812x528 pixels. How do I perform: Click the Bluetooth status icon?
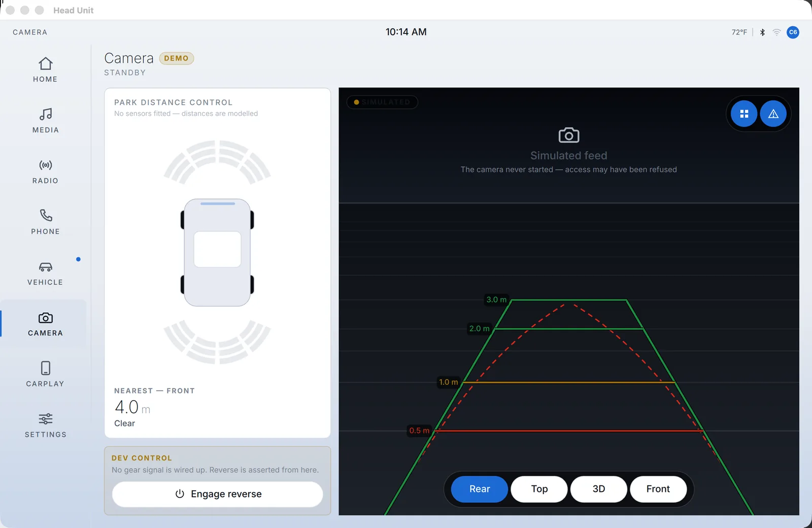pyautogui.click(x=762, y=32)
